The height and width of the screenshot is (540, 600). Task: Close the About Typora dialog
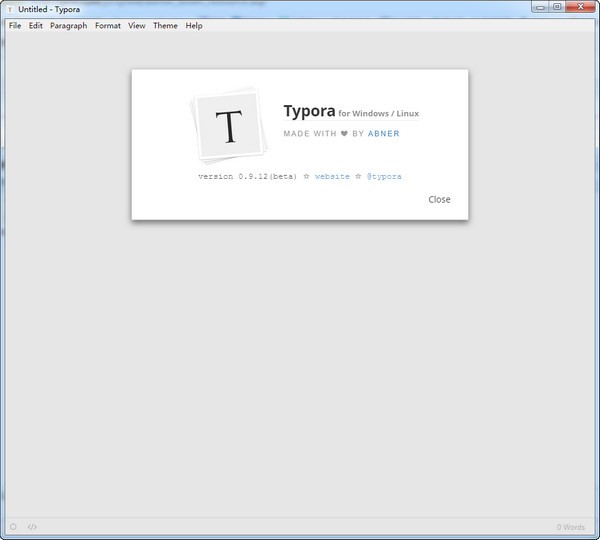(439, 199)
